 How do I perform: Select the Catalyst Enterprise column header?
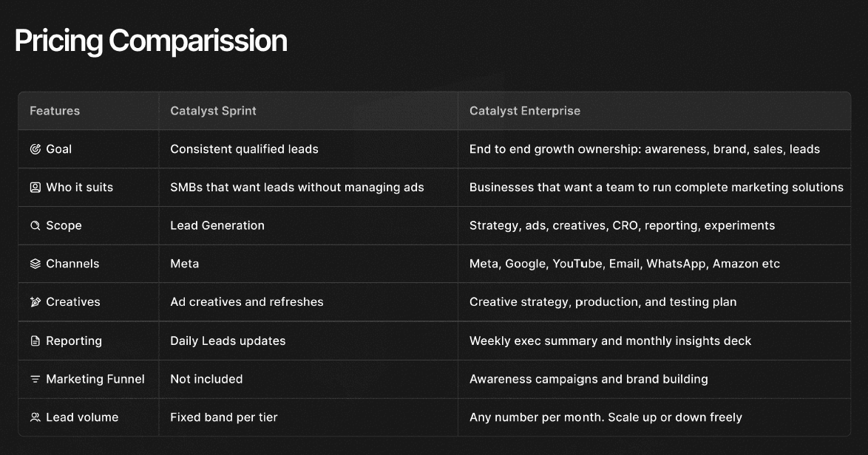525,111
